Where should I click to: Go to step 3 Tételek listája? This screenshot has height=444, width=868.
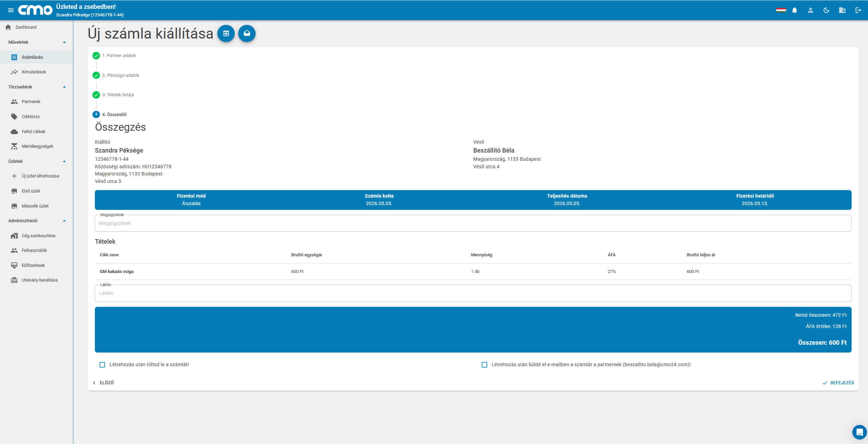pos(113,95)
